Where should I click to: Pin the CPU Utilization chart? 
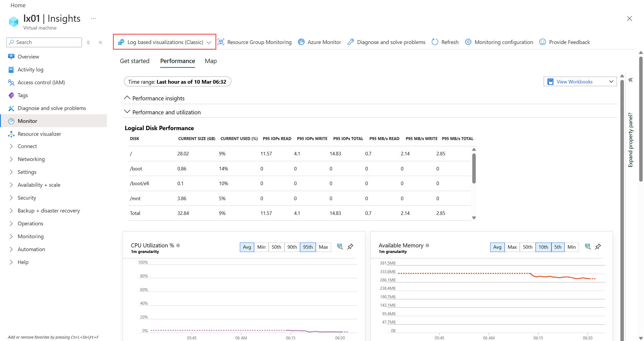[x=350, y=247]
